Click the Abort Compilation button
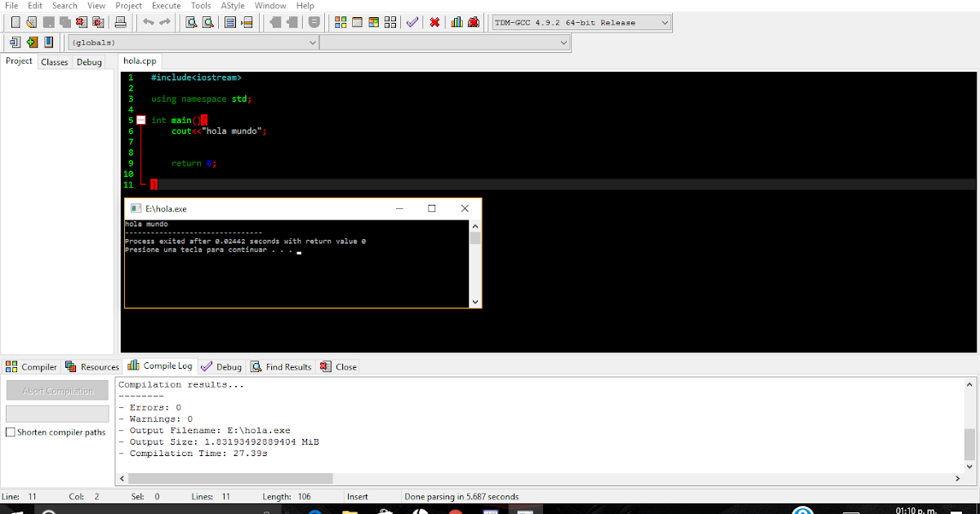980x514 pixels. 56,390
